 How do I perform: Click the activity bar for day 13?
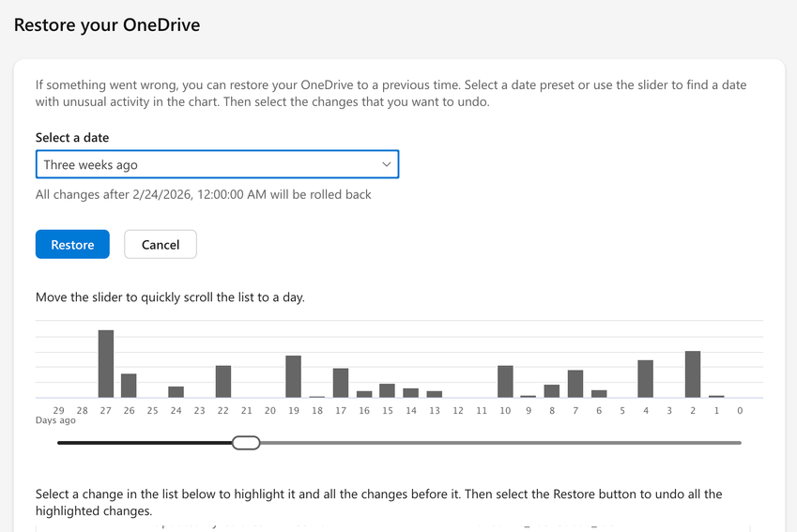coord(435,394)
